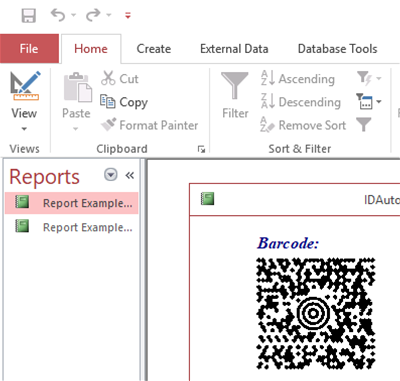Click the Save icon in quick access toolbar
400x381 pixels.
[x=29, y=15]
